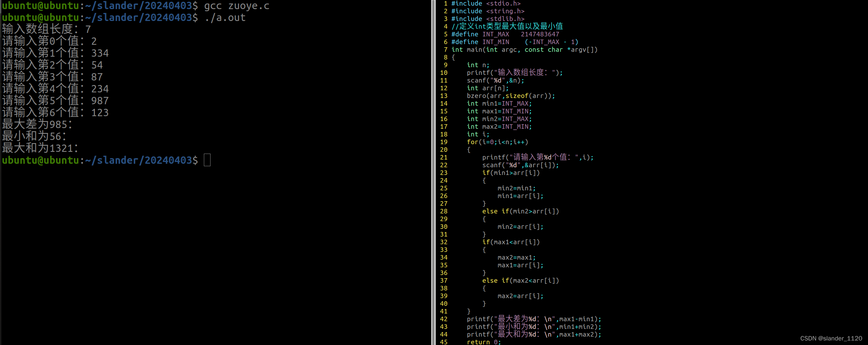Click the 'return 0;' line
The image size is (868, 345).
point(484,342)
